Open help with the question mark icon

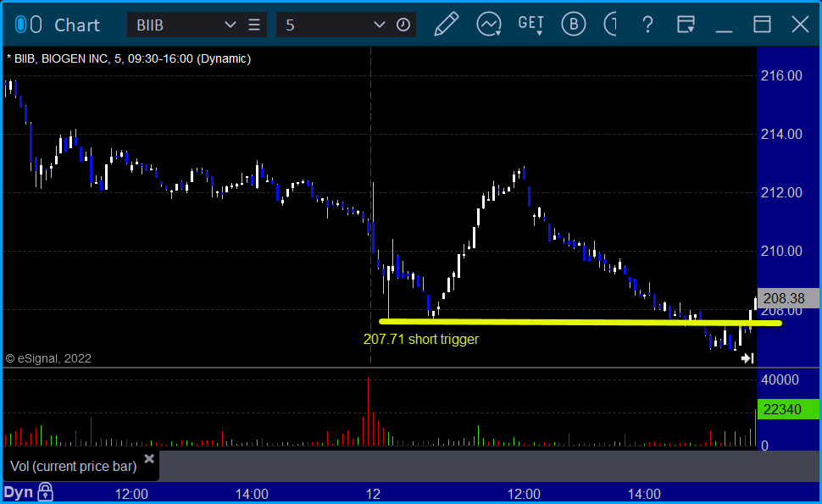[647, 25]
